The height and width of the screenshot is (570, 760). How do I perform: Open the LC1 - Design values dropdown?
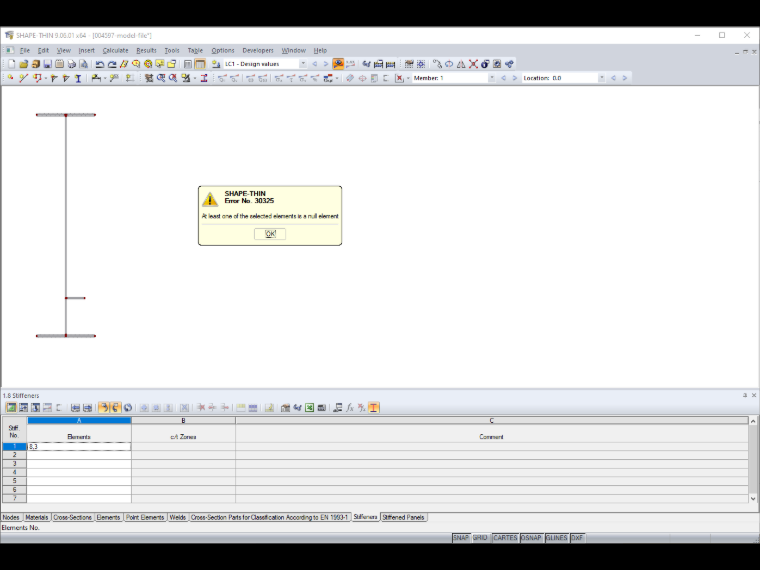[303, 64]
